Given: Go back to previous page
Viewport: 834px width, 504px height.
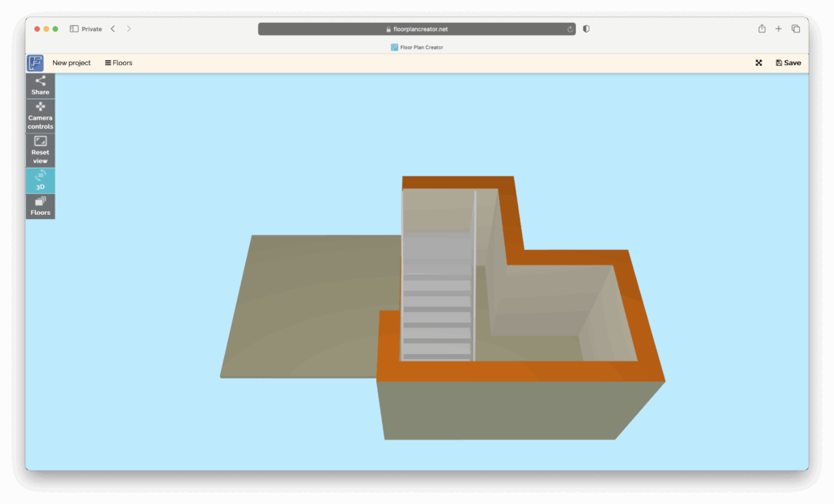Looking at the screenshot, I should point(112,29).
